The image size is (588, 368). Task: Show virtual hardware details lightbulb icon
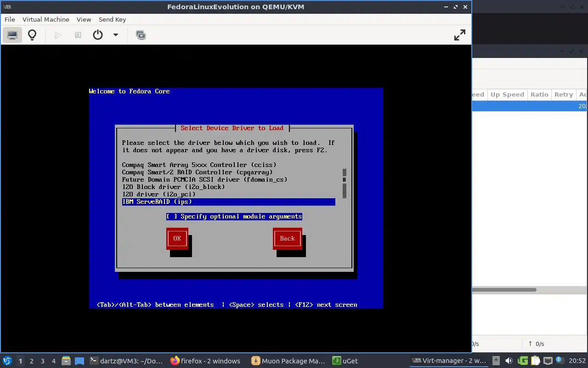pos(32,35)
